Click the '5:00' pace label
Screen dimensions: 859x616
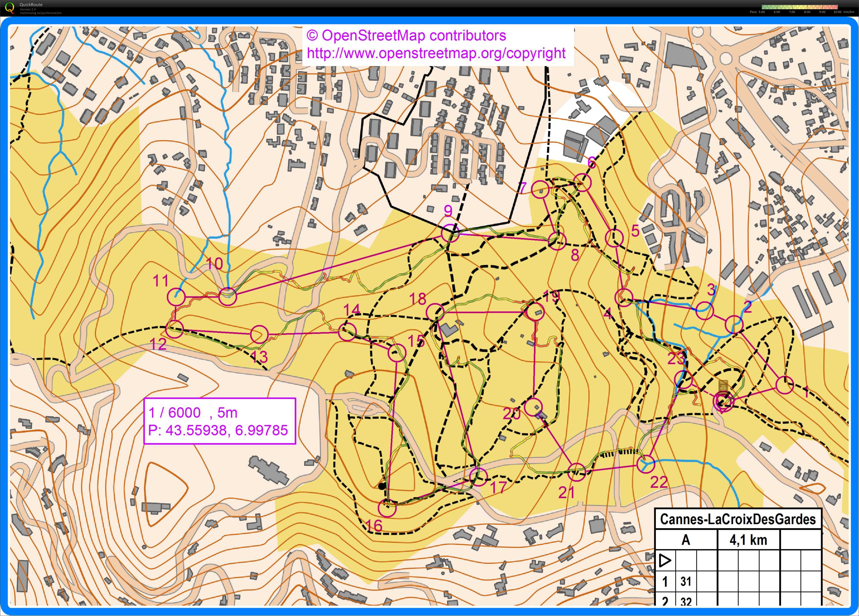click(x=762, y=12)
